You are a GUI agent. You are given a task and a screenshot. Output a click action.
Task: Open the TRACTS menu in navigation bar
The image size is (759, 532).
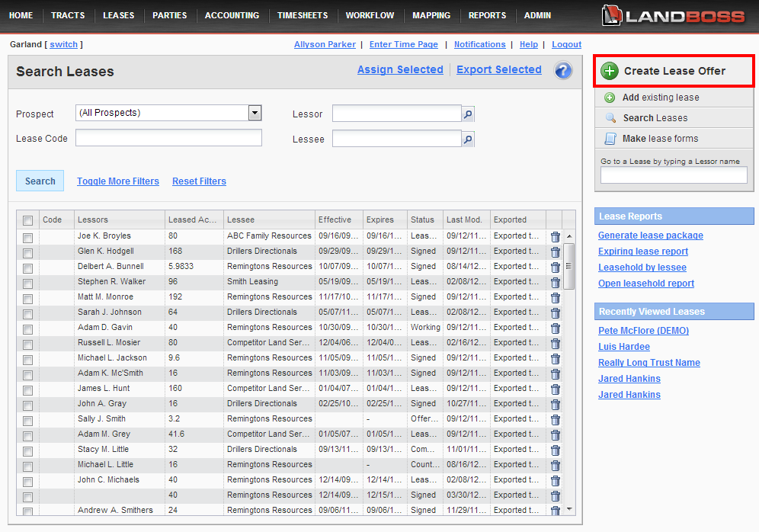click(68, 15)
